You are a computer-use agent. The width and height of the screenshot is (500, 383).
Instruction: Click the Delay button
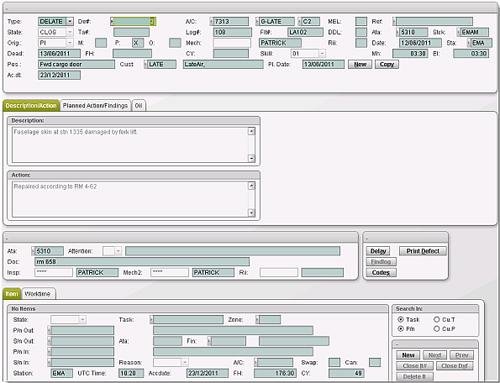pyautogui.click(x=378, y=251)
